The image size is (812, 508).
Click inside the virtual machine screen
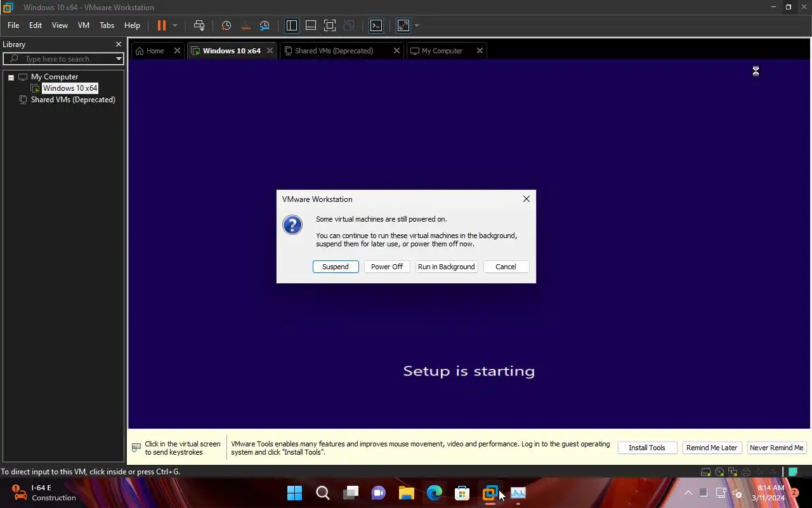469,244
